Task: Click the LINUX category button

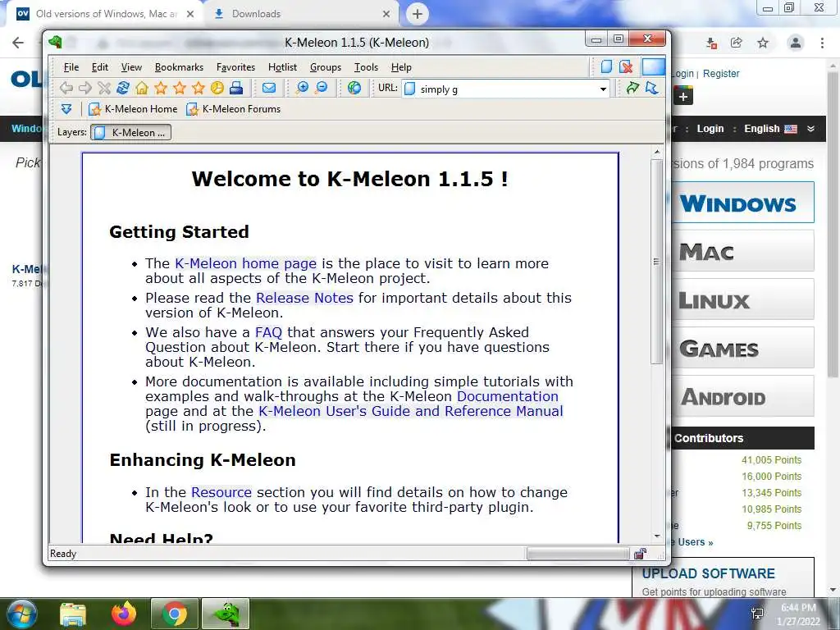Action: (x=742, y=299)
